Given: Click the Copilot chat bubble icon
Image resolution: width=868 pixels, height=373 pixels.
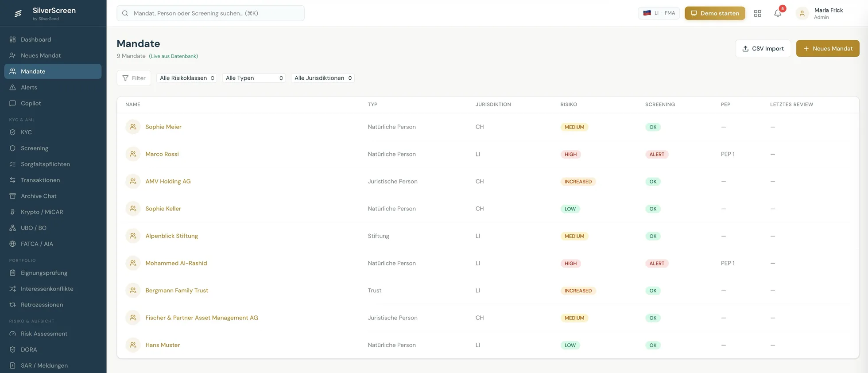Looking at the screenshot, I should 12,103.
